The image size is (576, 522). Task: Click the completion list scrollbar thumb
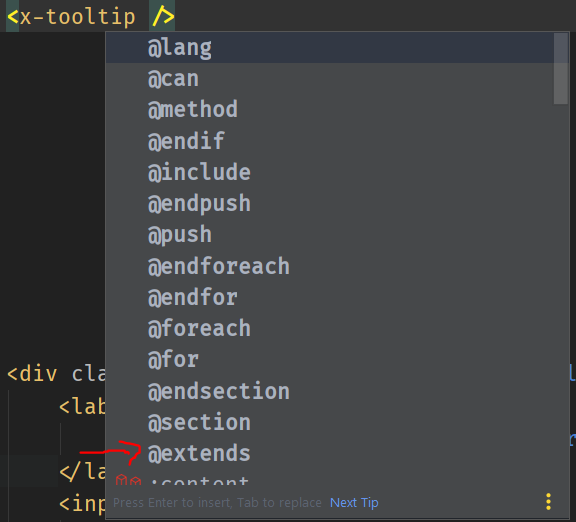click(561, 69)
